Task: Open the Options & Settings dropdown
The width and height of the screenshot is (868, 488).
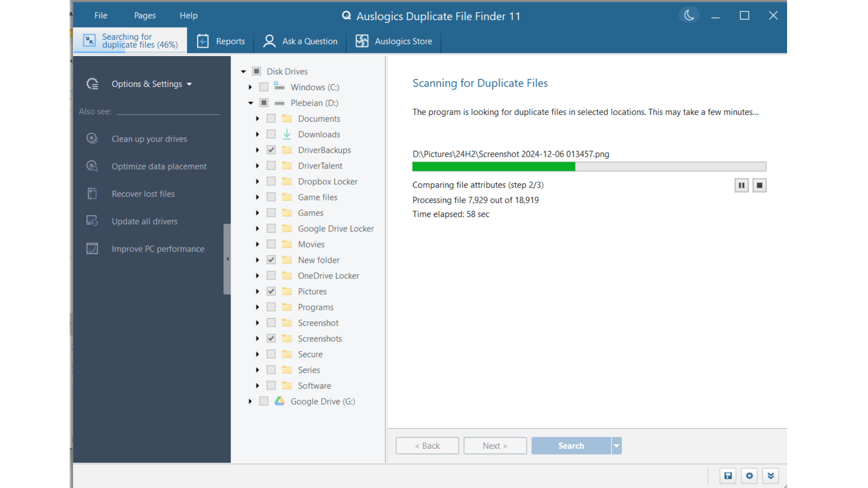Action: pos(151,84)
